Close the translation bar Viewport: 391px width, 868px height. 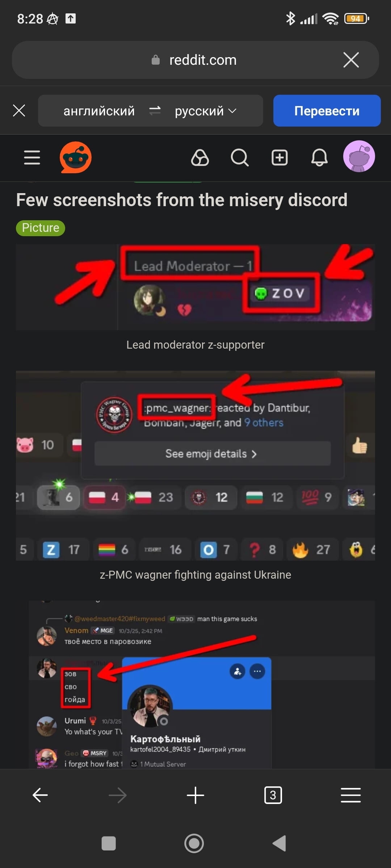[19, 111]
